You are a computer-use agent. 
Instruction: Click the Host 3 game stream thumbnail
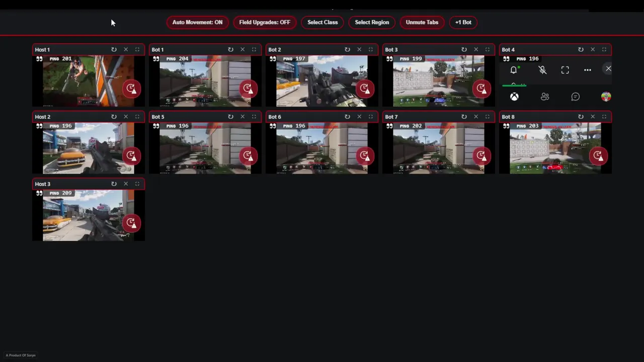click(x=89, y=215)
